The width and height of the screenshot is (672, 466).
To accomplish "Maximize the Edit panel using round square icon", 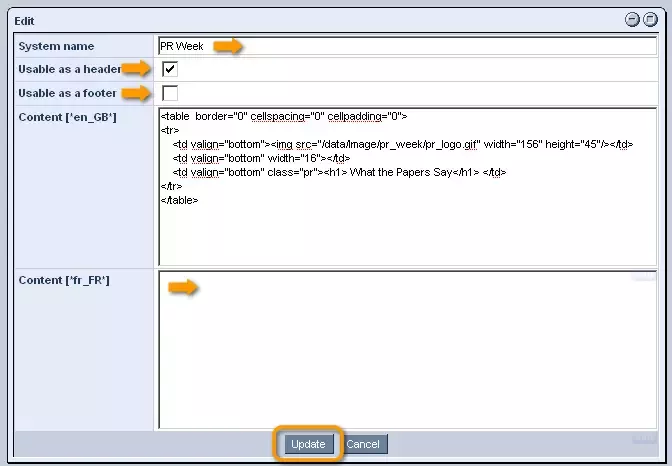I will point(649,19).
